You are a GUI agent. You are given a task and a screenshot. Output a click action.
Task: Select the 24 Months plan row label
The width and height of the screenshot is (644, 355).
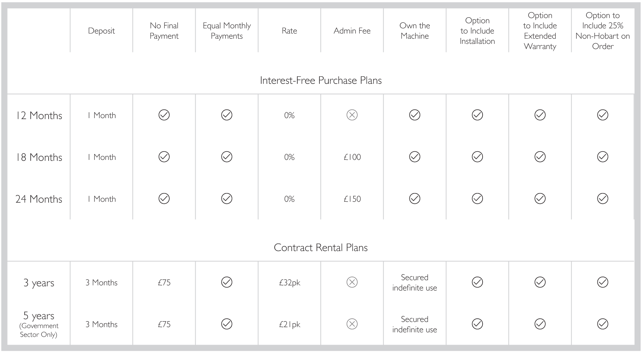click(x=39, y=199)
